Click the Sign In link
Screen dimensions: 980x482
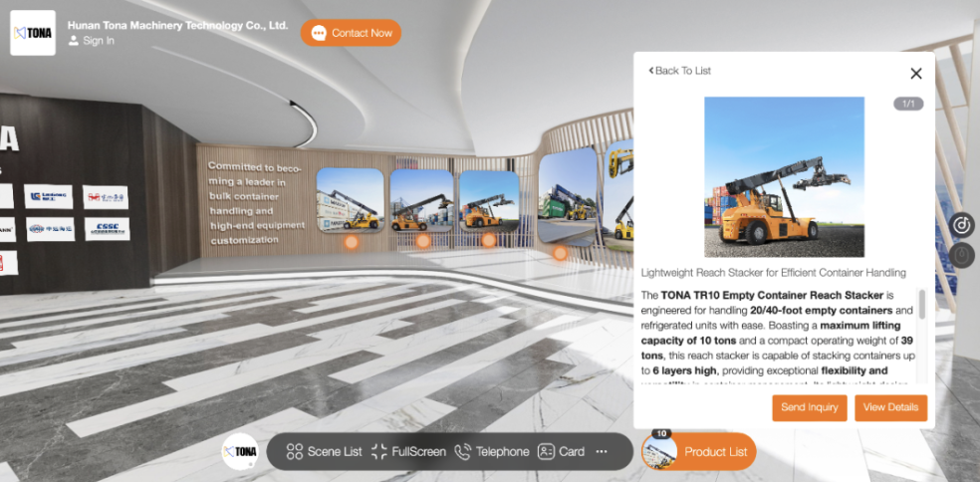click(x=98, y=41)
